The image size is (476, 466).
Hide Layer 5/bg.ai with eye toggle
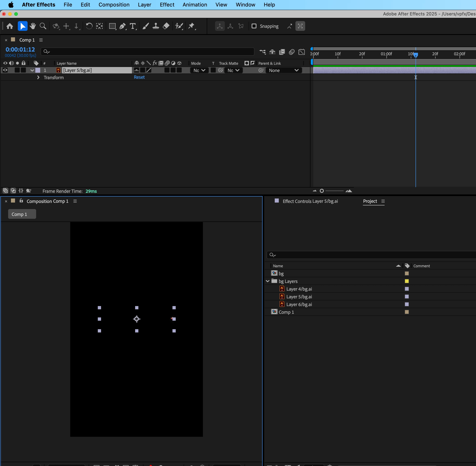(x=5, y=70)
